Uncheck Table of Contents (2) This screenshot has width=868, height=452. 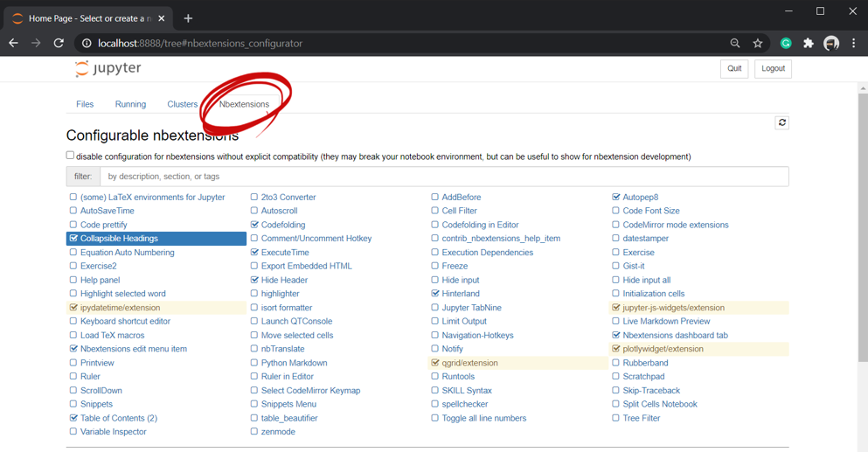73,418
